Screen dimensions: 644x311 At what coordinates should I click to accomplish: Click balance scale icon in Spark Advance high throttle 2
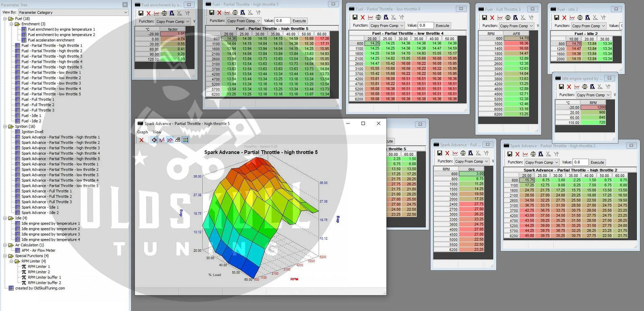tap(534, 154)
